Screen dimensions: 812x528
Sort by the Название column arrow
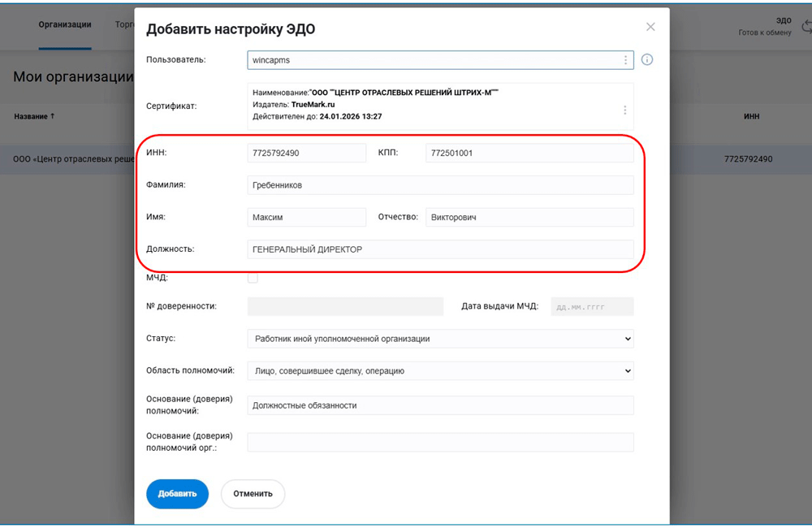(x=53, y=116)
